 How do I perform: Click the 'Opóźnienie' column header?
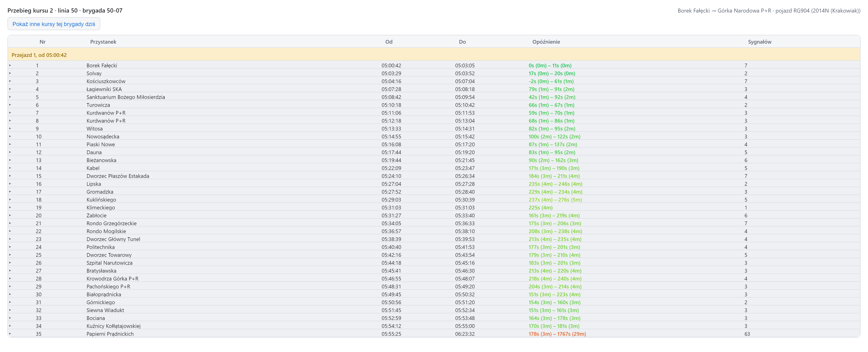coord(546,42)
